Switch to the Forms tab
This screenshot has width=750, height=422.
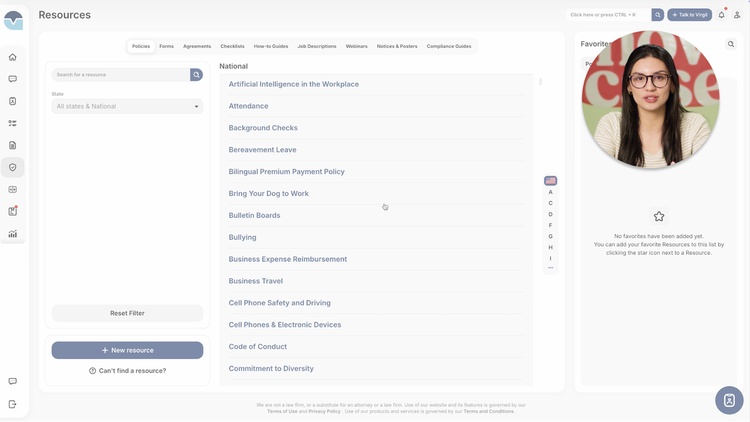(x=166, y=46)
